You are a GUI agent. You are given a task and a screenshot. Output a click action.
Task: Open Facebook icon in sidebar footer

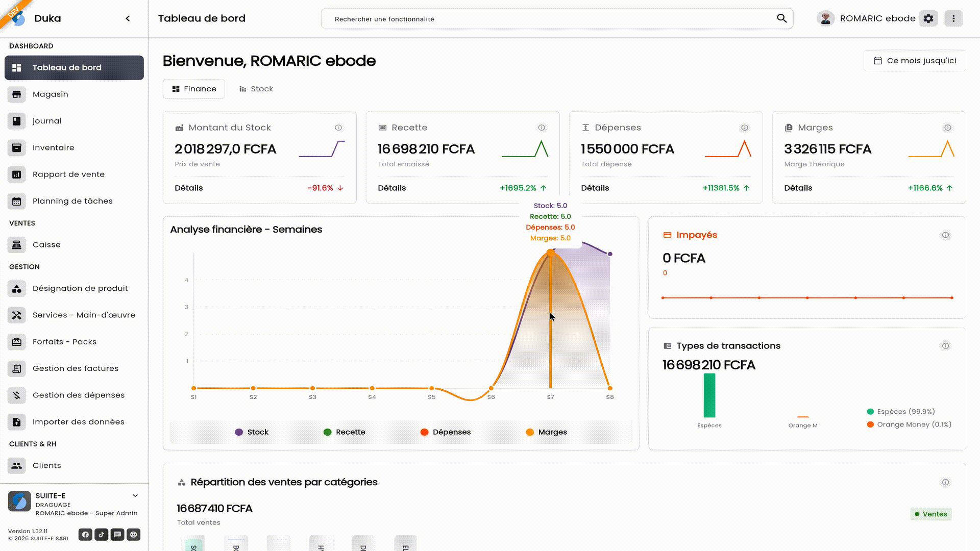85,535
